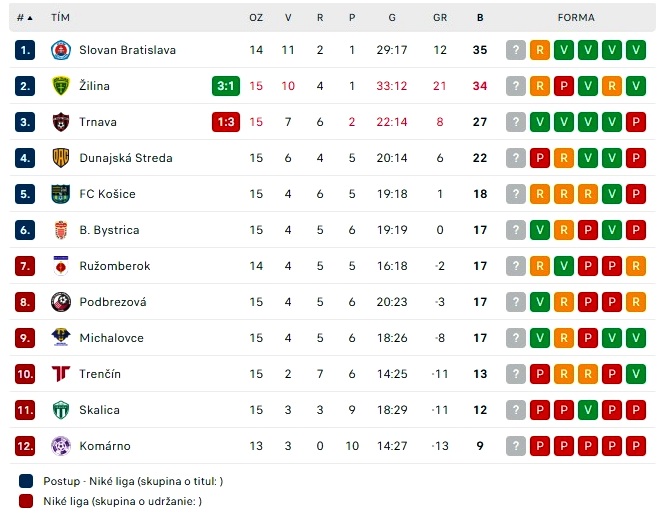Open the green 3:1 live score badge

click(x=226, y=86)
